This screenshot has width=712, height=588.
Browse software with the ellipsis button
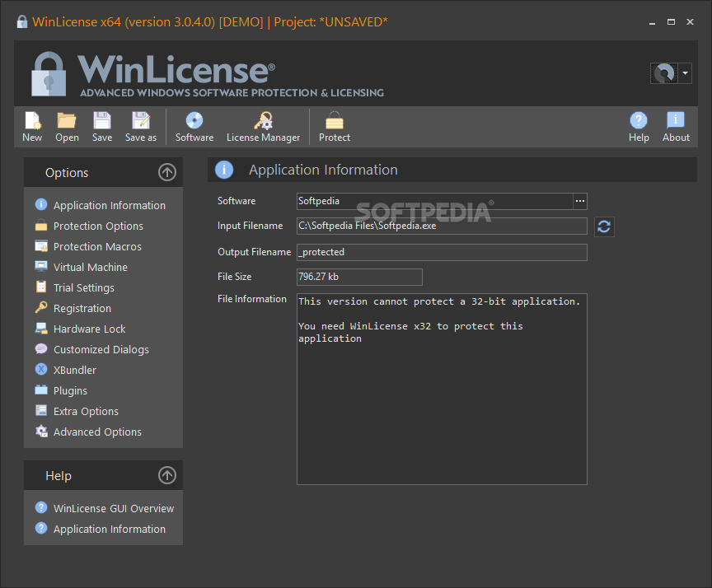pyautogui.click(x=580, y=201)
